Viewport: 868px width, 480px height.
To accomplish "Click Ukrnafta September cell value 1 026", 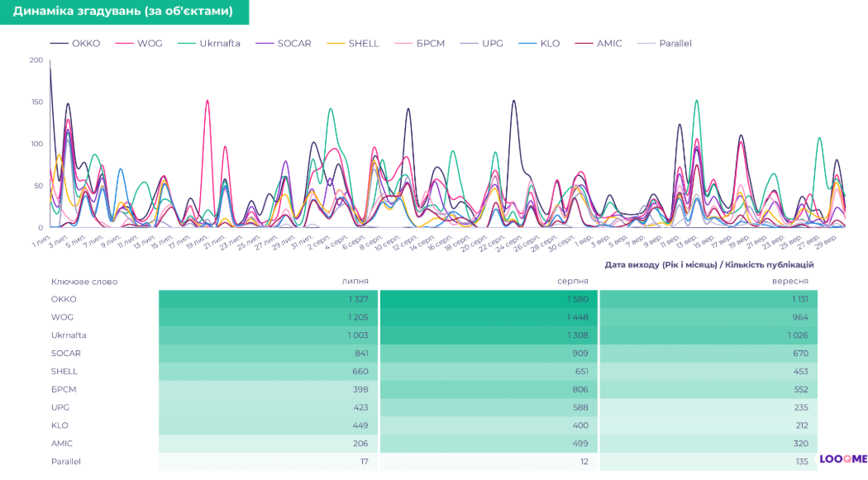I will point(798,335).
